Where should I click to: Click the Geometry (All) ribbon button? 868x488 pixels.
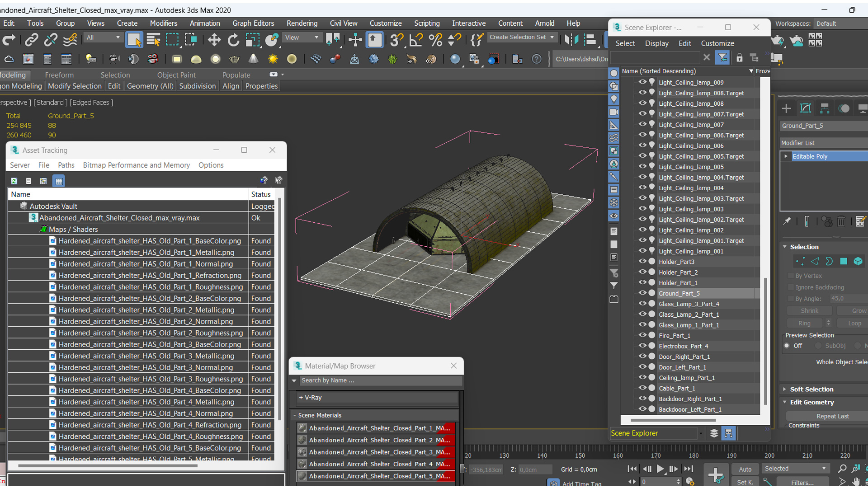pyautogui.click(x=150, y=86)
